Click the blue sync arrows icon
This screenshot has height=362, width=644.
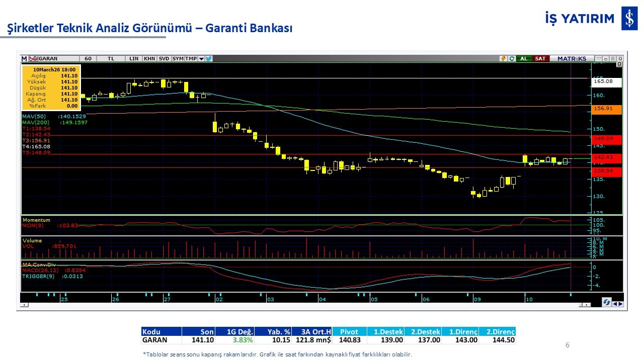pyautogui.click(x=607, y=303)
